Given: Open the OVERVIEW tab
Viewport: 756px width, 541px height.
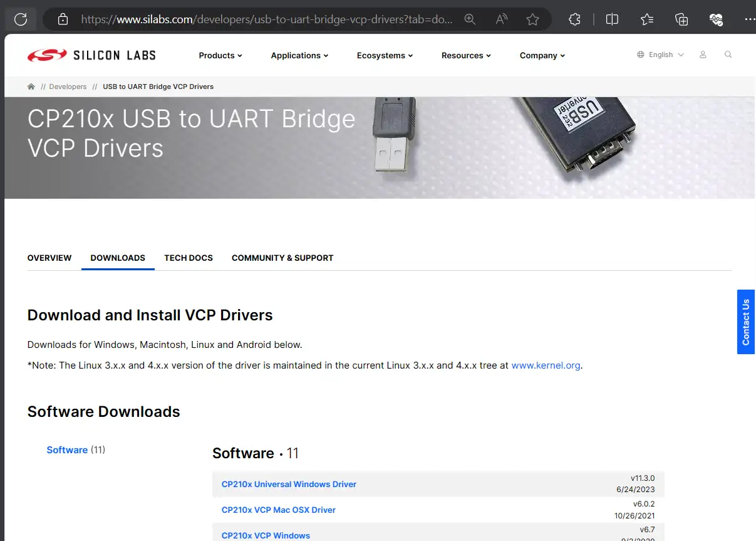Looking at the screenshot, I should coord(49,258).
